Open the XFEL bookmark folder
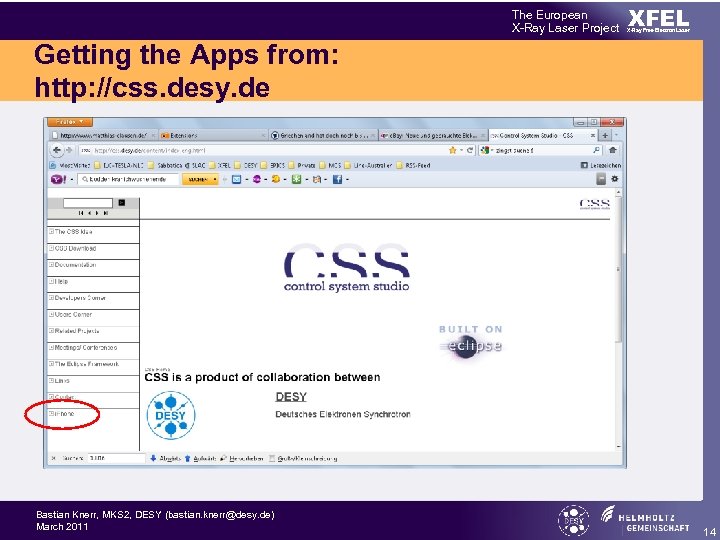This screenshot has height=540, width=720. point(220,165)
